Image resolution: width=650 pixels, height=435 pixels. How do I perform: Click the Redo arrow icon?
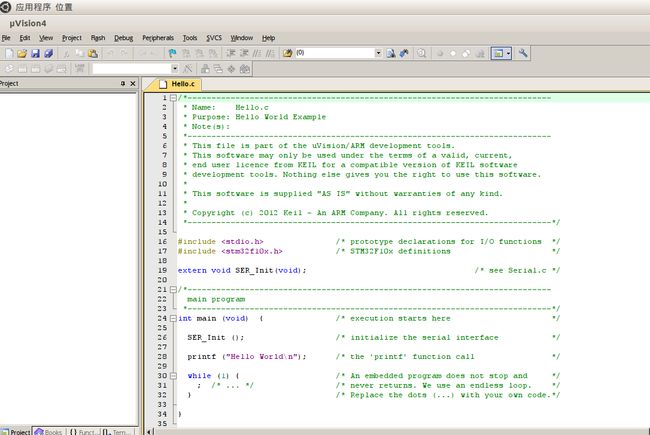click(124, 53)
